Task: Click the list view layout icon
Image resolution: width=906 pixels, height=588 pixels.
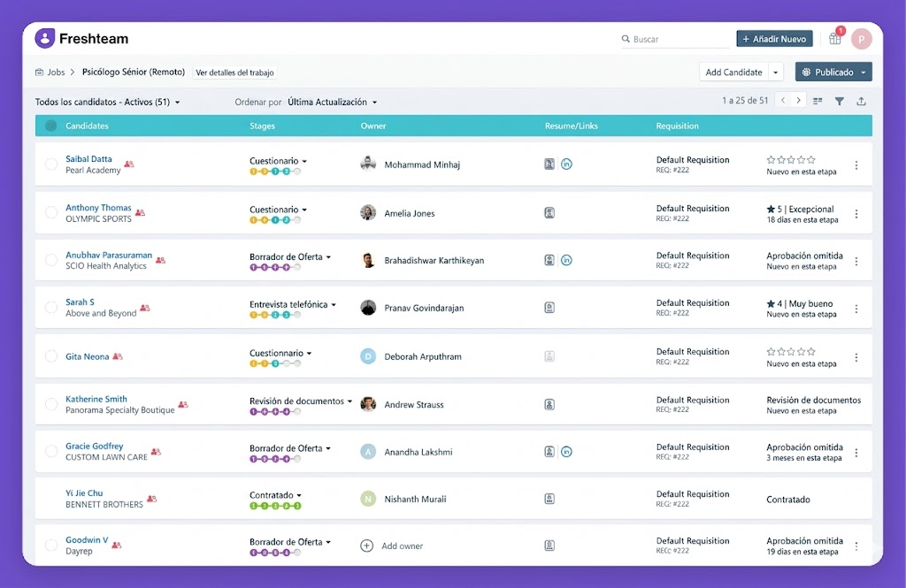Action: pos(818,101)
